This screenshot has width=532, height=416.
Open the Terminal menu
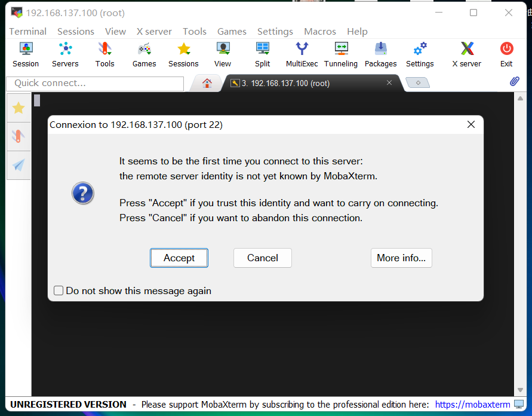click(x=28, y=32)
